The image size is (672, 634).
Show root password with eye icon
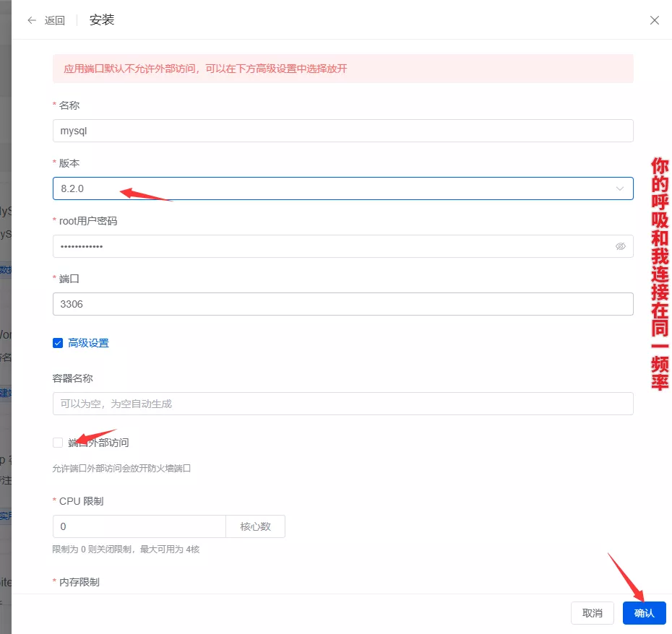coord(620,246)
